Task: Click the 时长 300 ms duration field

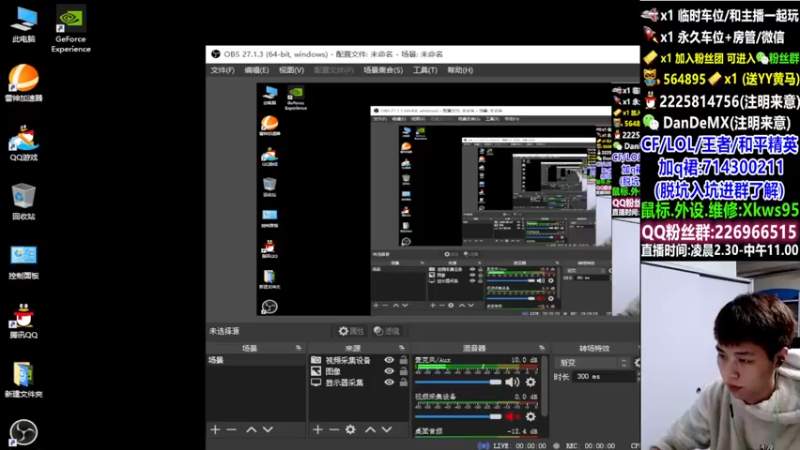Action: [604, 377]
